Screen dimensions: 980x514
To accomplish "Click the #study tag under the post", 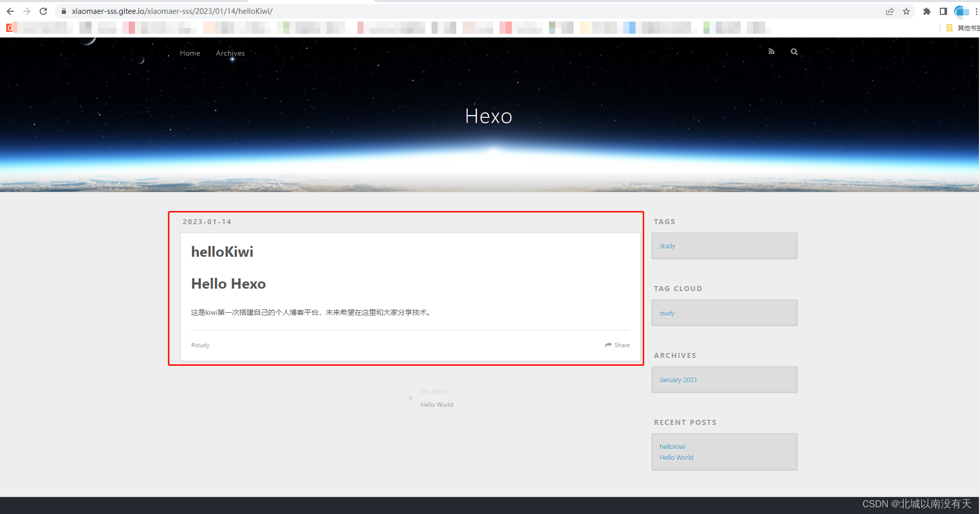I will [x=200, y=345].
